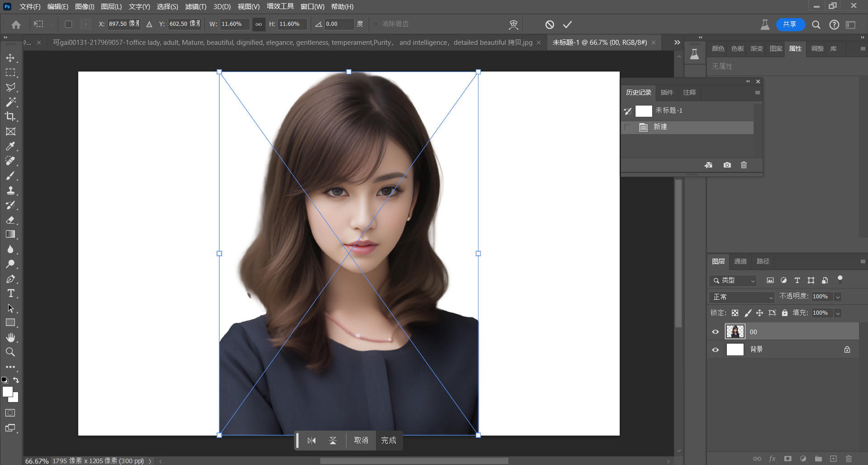Image resolution: width=868 pixels, height=465 pixels.
Task: Select the Dodge tool
Action: tap(10, 264)
